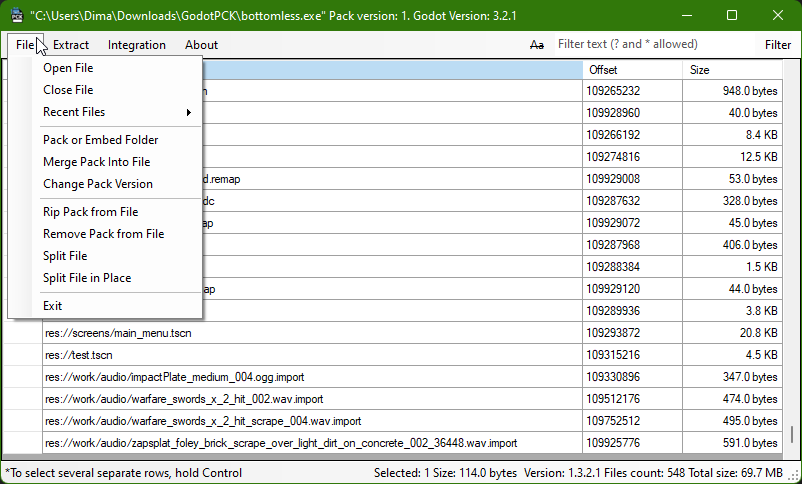The width and height of the screenshot is (802, 484).
Task: Click offset cell 109929072
Action: pos(632,223)
